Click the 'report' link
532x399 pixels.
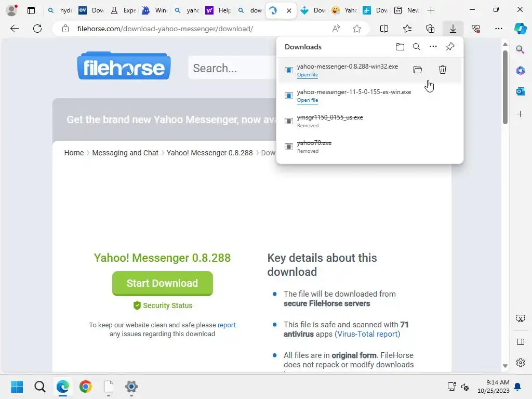(x=227, y=325)
